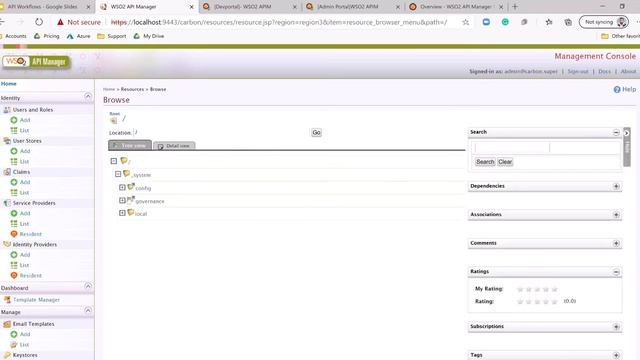The width and height of the screenshot is (640, 360).
Task: Open List under Claims
Action: pyautogui.click(x=24, y=193)
